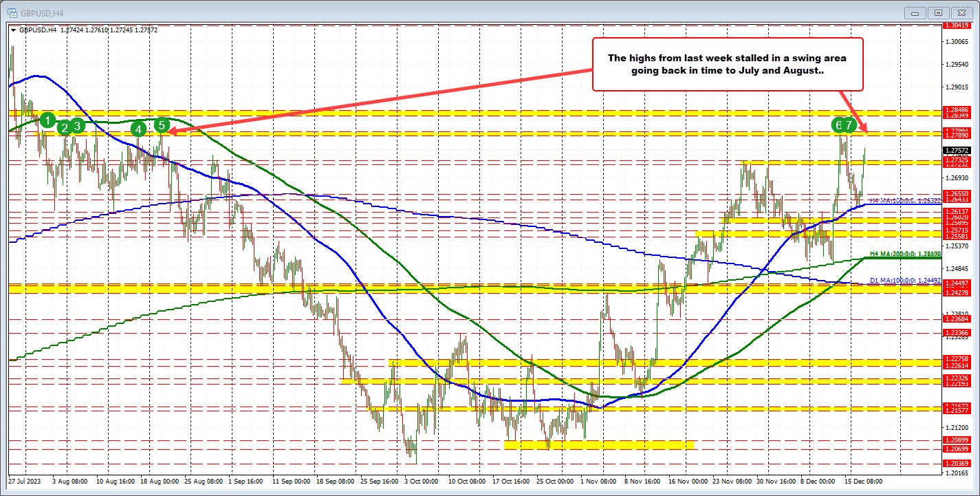Select green circled marker "3" near the moving average
Viewport: 980px width, 496px height.
pyautogui.click(x=76, y=125)
